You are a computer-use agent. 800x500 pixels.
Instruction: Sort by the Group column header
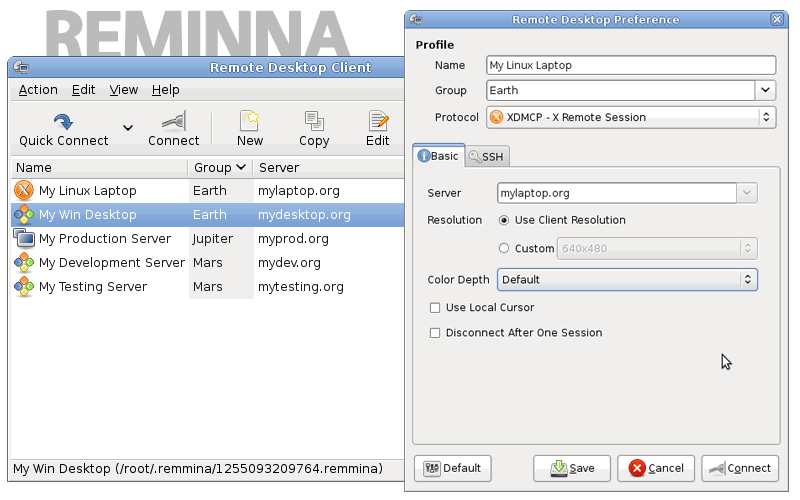click(x=220, y=167)
